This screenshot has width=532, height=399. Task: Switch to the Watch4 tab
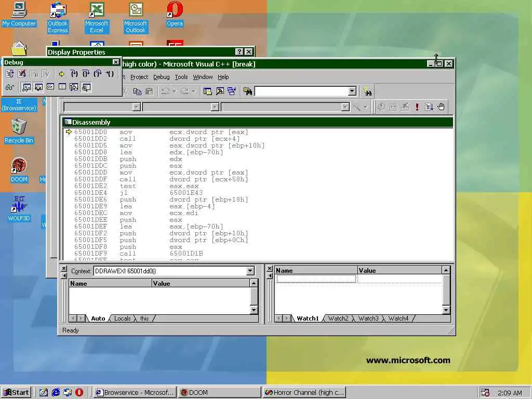tap(398, 318)
